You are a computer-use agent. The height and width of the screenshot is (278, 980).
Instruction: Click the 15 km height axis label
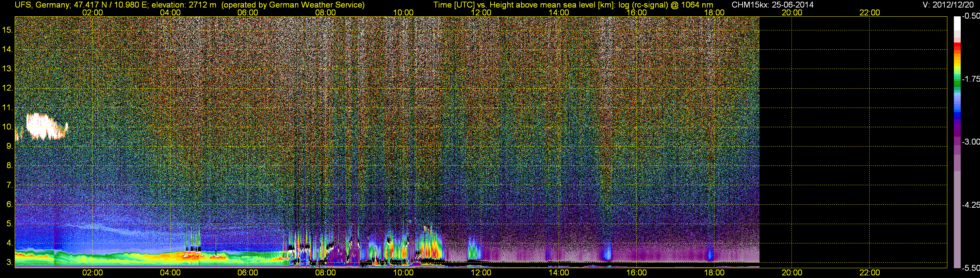coord(8,30)
